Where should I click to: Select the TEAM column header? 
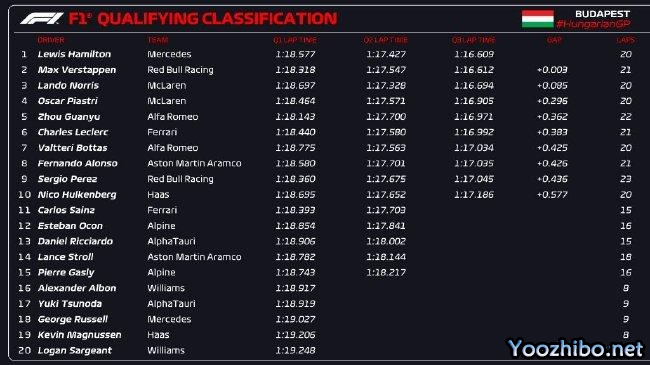(x=158, y=40)
